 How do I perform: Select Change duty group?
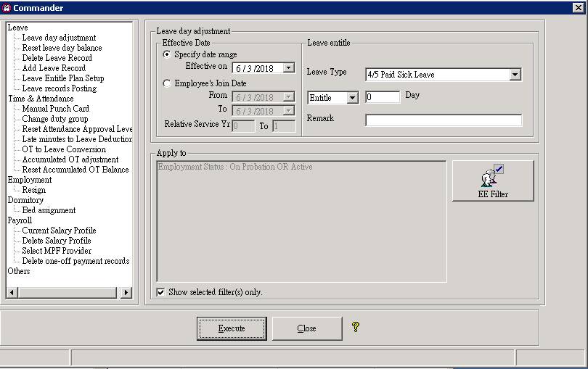[55, 119]
